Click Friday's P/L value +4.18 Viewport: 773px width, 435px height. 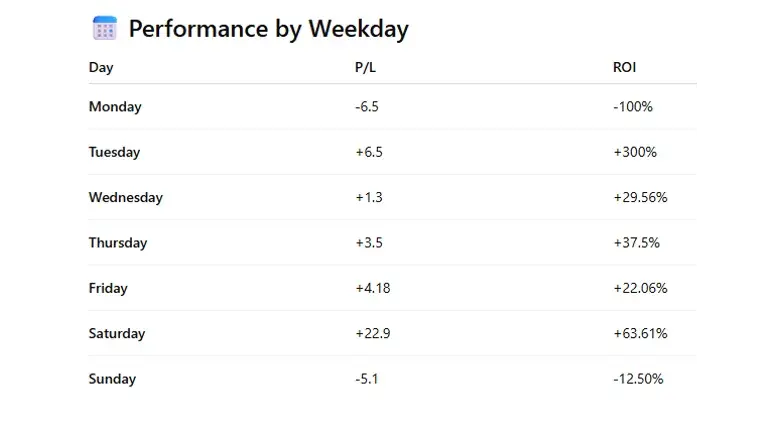coord(372,288)
